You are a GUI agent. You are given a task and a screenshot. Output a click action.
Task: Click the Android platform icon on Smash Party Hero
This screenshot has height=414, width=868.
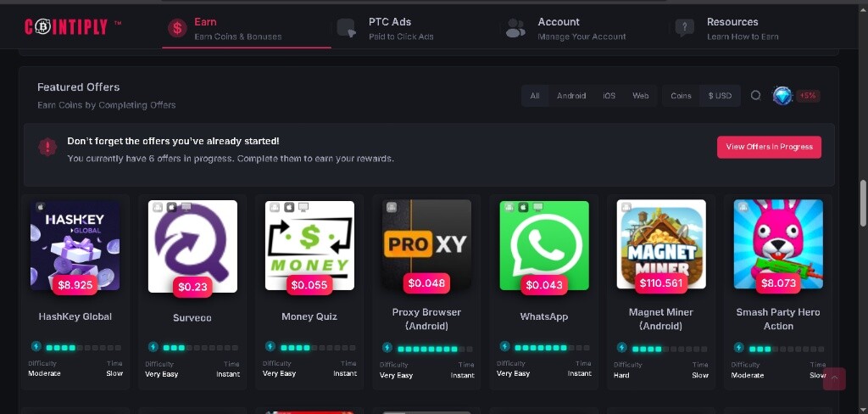[743, 207]
